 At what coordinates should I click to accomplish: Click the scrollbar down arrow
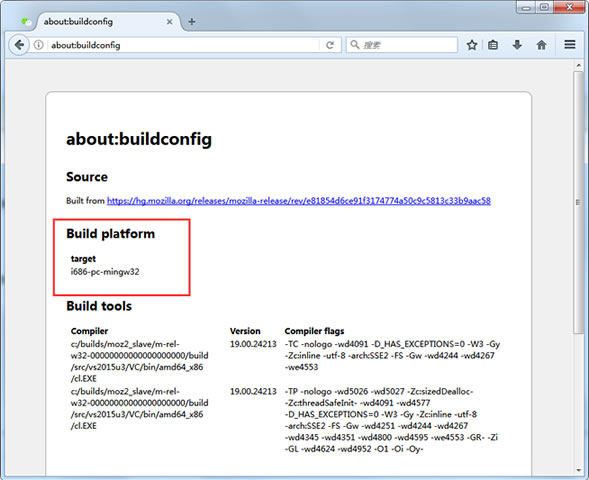click(578, 470)
